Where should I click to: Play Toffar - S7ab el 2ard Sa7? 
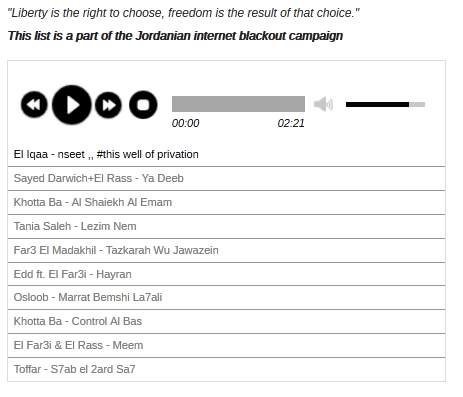[x=226, y=369]
